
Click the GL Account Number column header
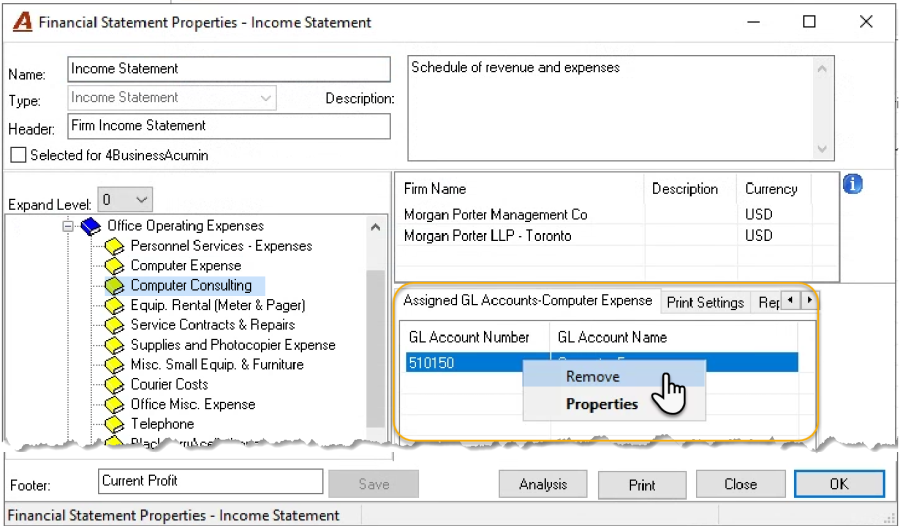[475, 337]
